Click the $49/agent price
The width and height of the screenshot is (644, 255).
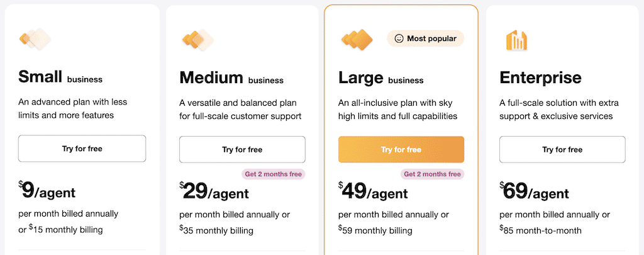point(373,192)
